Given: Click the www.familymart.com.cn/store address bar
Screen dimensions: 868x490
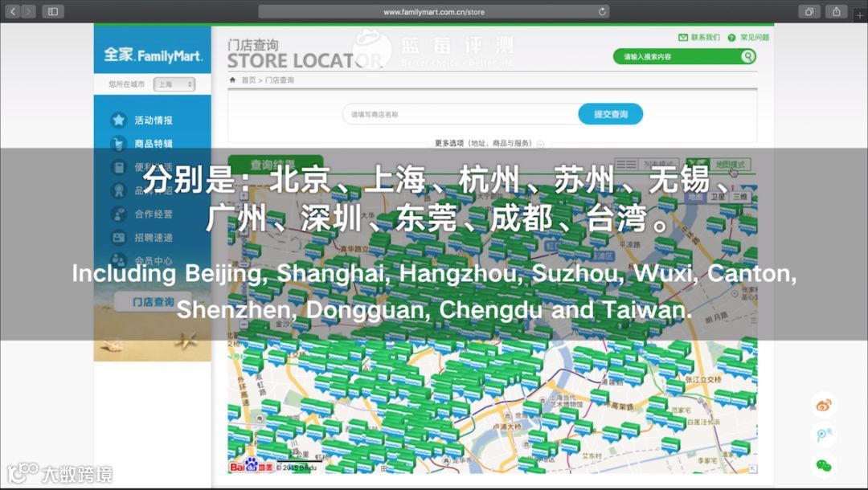Looking at the screenshot, I should coord(433,11).
